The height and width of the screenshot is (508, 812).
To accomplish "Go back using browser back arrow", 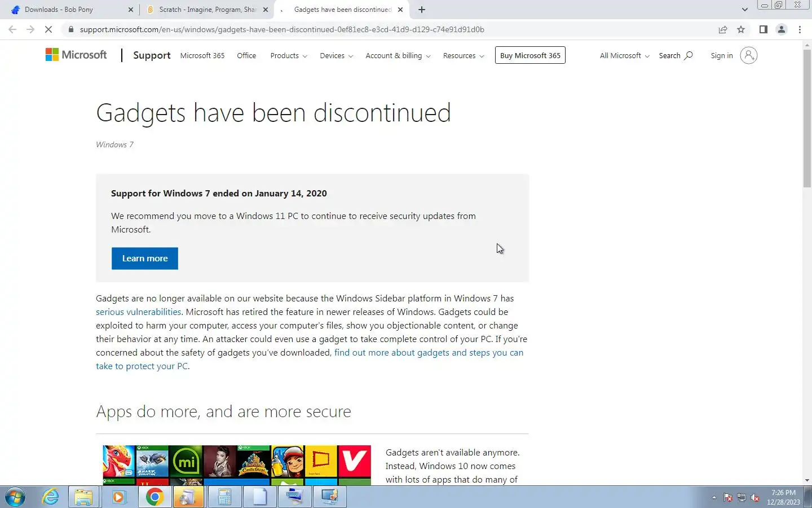I will [12, 29].
